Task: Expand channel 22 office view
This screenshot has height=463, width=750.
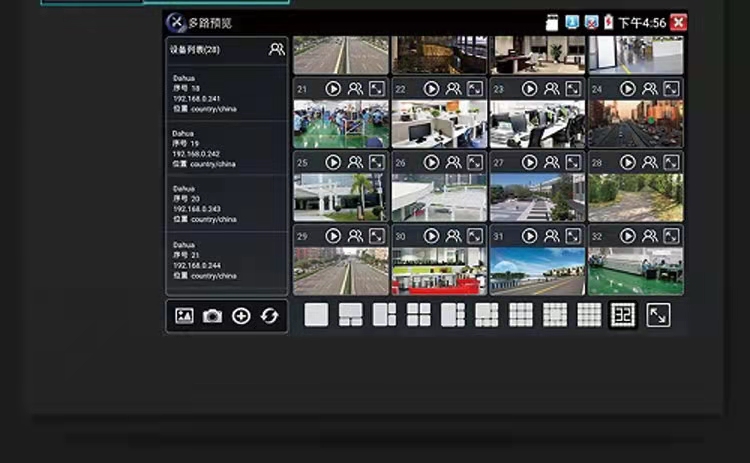Action: (x=474, y=89)
